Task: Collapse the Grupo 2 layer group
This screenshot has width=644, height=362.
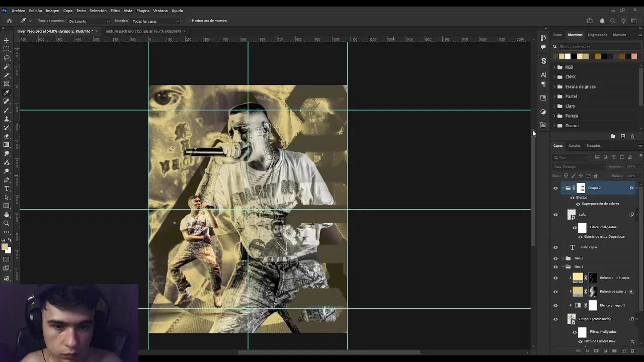Action: [563, 188]
